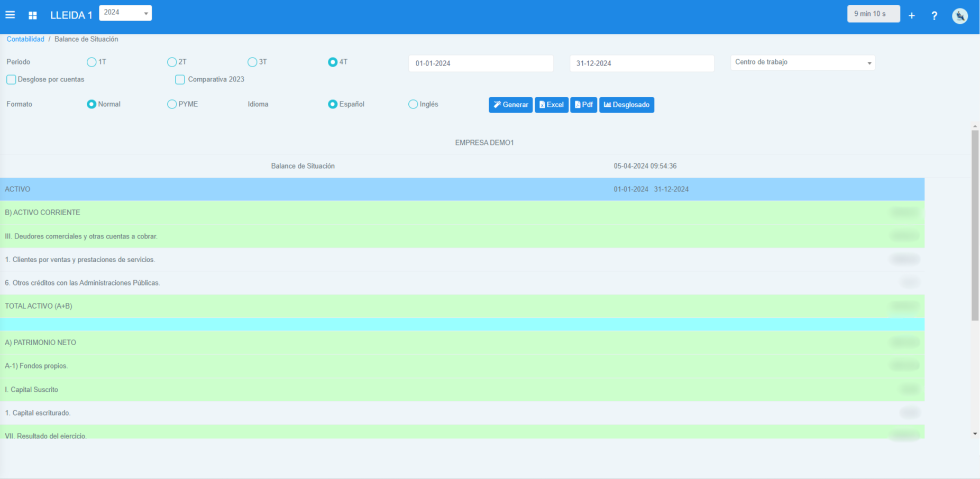Click the Desglosado chart button
The height and width of the screenshot is (479, 980).
tap(626, 105)
